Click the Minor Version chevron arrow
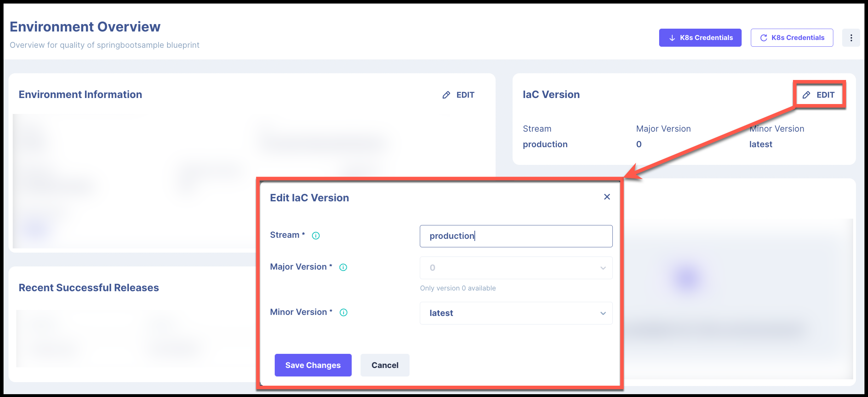This screenshot has width=868, height=397. tap(603, 313)
